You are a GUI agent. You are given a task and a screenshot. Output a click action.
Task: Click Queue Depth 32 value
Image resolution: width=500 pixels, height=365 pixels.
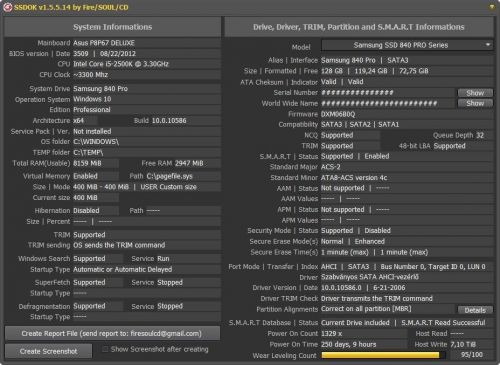tap(480, 135)
